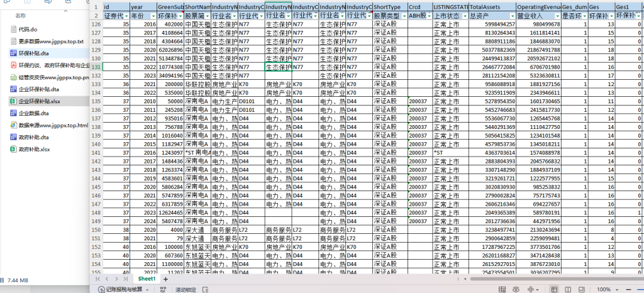Select the 政府补助.dta file icon

click(x=14, y=137)
